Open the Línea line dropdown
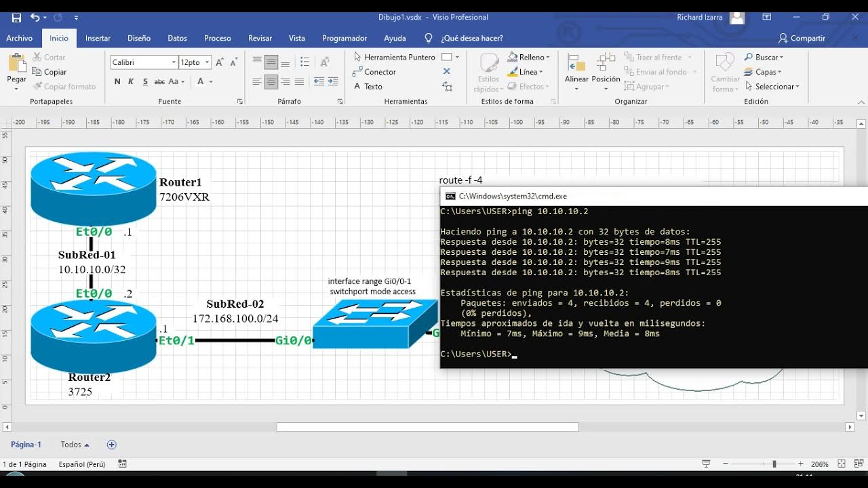The image size is (868, 488). pyautogui.click(x=526, y=72)
